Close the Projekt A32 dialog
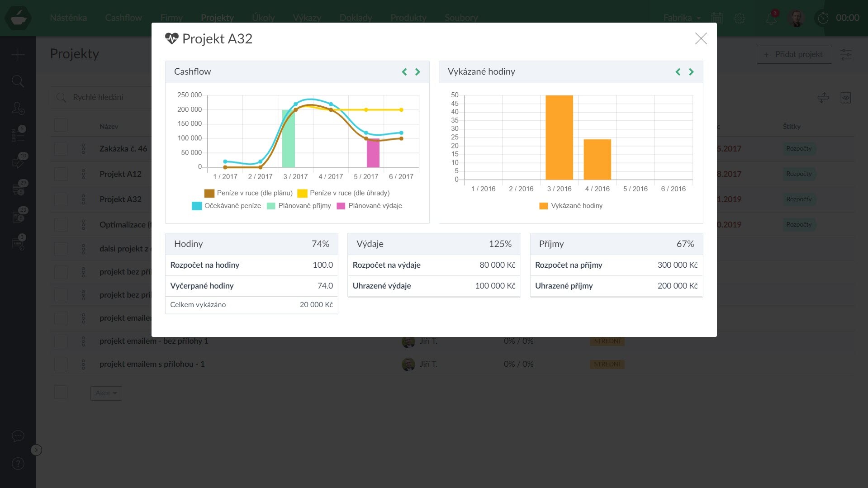 (701, 38)
